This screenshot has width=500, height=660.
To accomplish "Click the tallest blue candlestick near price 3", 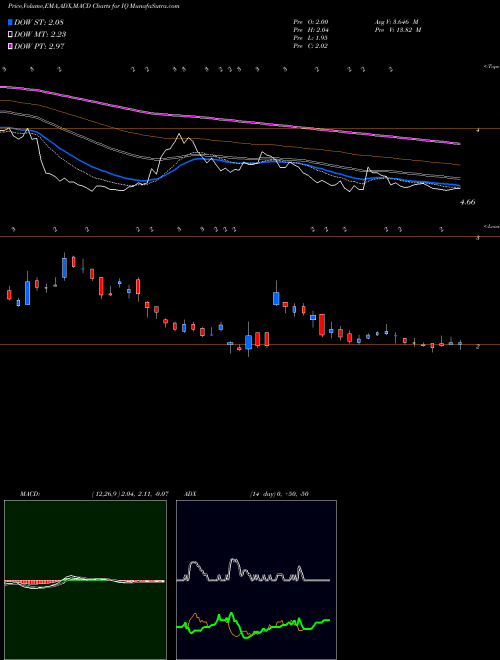I will tap(64, 268).
